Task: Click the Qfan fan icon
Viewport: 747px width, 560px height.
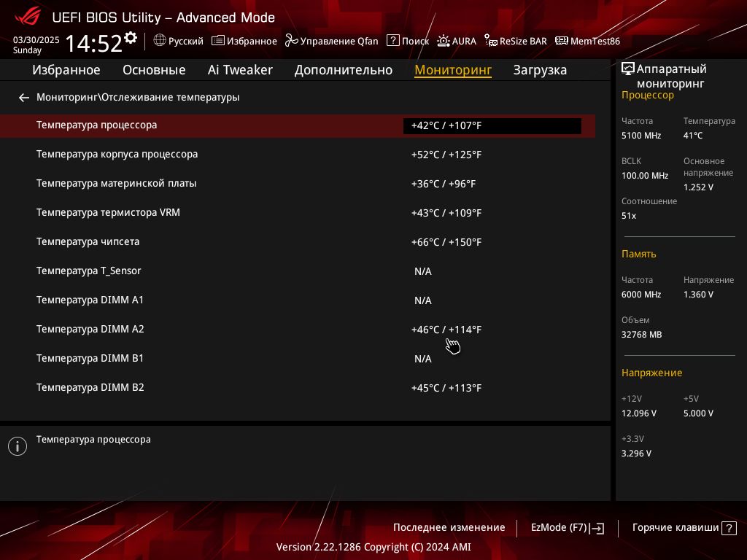Action: coord(291,41)
